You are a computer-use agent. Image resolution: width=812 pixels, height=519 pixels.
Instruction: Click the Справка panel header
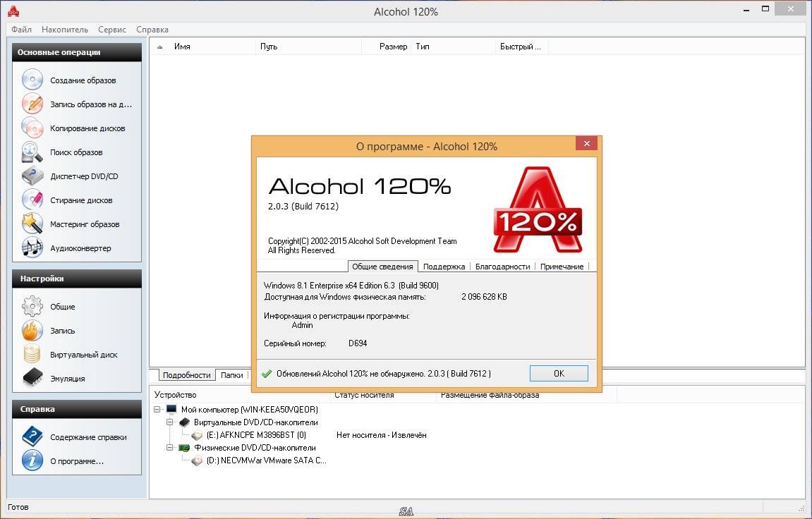point(77,409)
